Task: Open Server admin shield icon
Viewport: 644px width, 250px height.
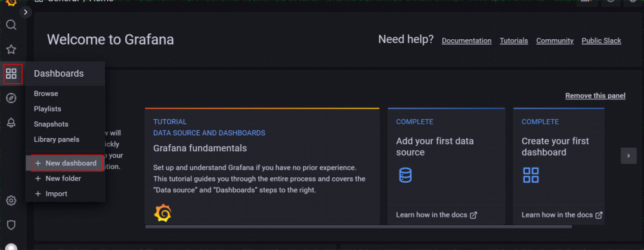Action: (11, 224)
